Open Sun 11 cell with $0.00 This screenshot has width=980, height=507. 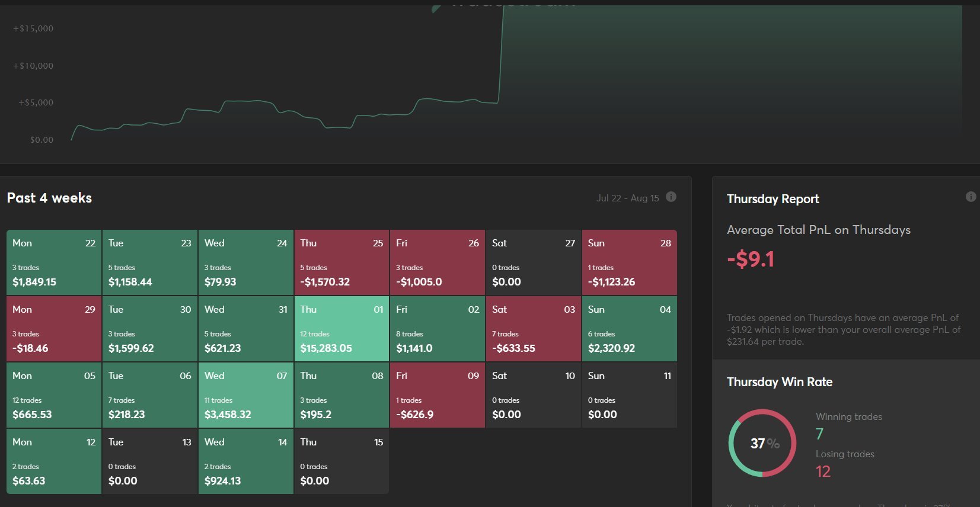click(630, 395)
